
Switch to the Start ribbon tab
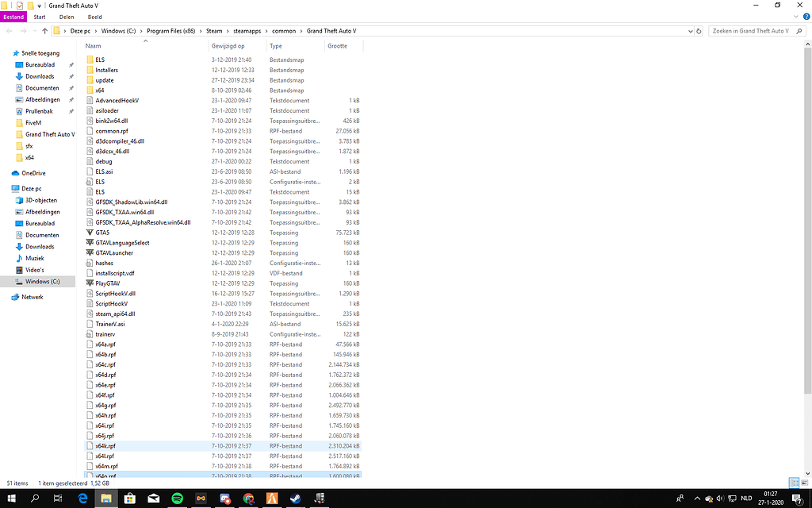[40, 17]
